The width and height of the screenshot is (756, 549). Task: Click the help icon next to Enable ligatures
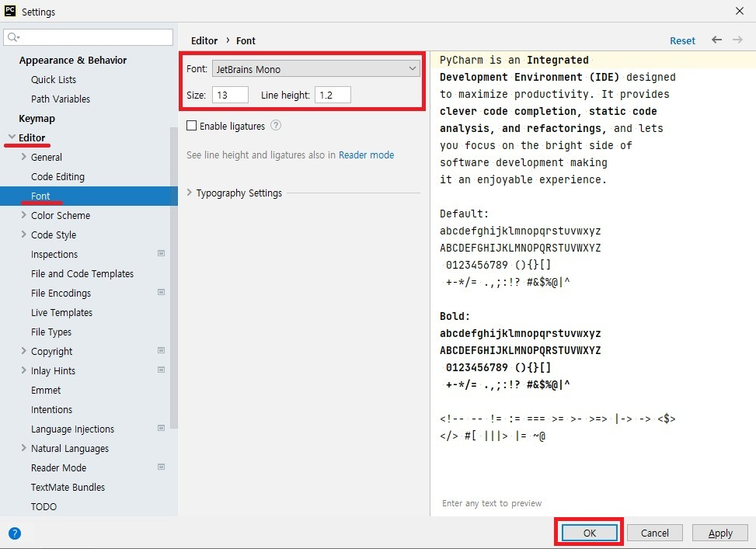[276, 124]
